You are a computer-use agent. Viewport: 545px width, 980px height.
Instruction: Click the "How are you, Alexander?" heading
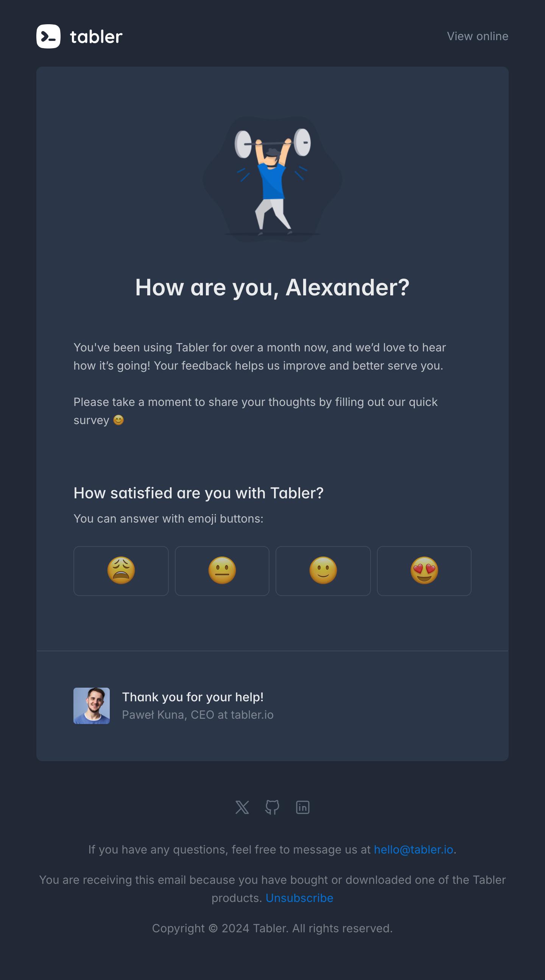coord(272,287)
